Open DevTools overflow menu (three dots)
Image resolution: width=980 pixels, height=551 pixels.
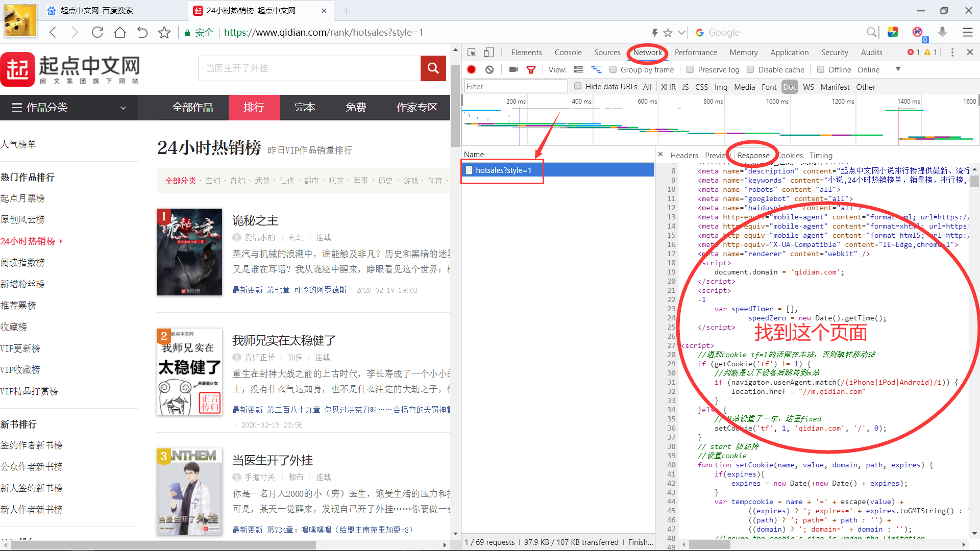click(952, 52)
